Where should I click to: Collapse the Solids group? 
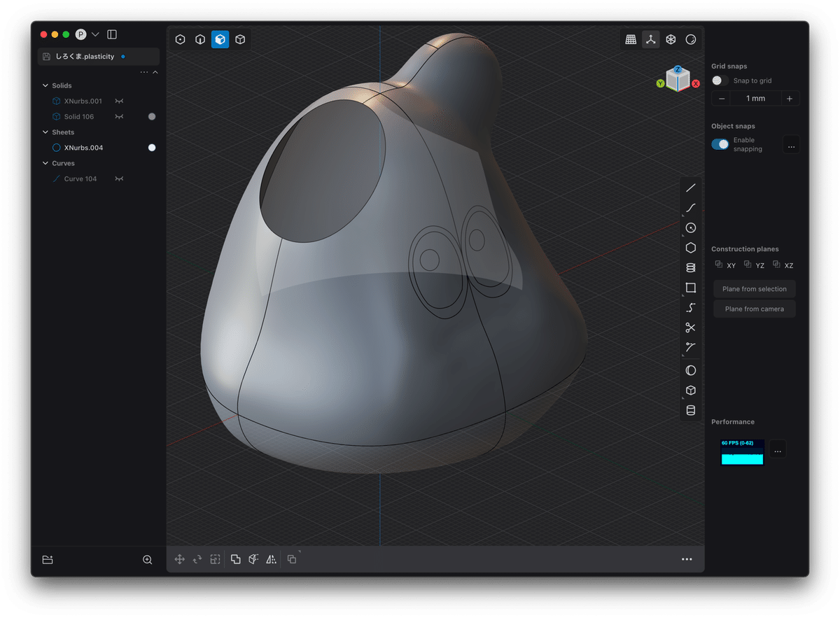(x=45, y=86)
